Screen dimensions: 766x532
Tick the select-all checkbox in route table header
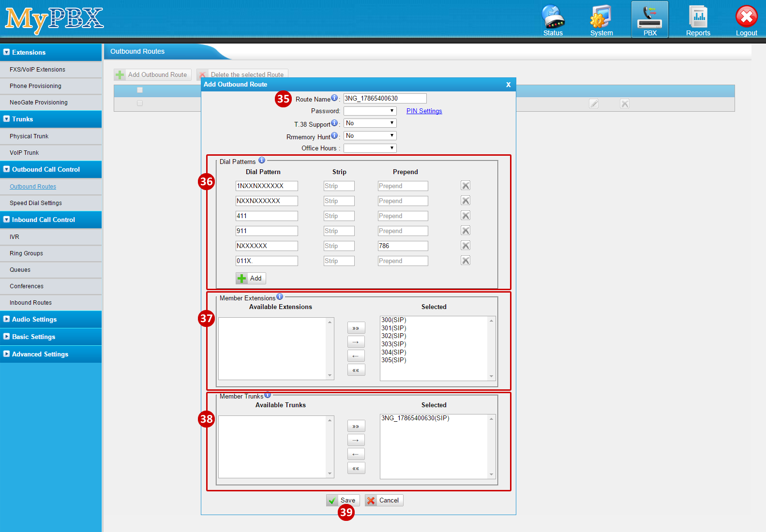click(140, 90)
